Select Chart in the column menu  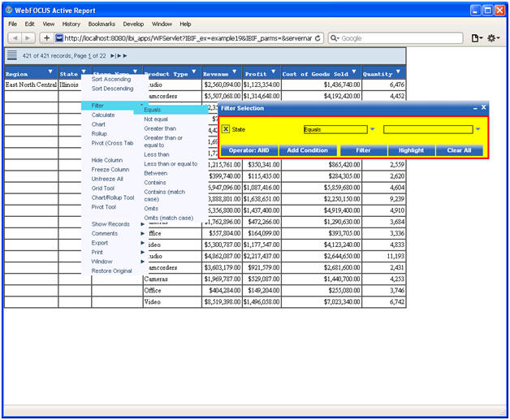point(98,124)
